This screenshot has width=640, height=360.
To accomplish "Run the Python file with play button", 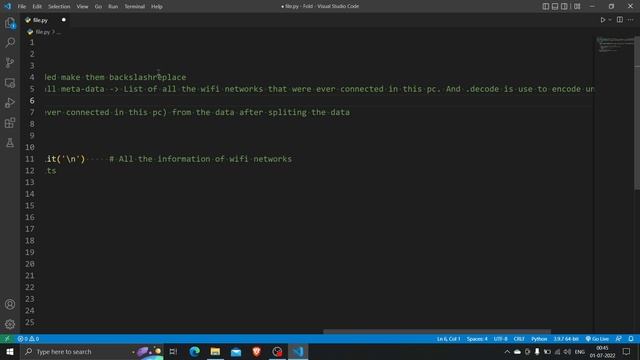I will [x=602, y=20].
